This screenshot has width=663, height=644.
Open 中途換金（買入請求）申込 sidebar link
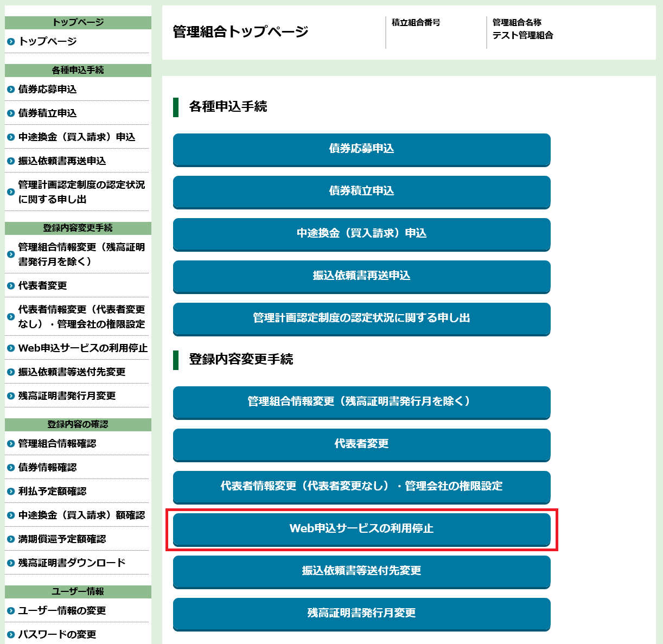[x=77, y=137]
